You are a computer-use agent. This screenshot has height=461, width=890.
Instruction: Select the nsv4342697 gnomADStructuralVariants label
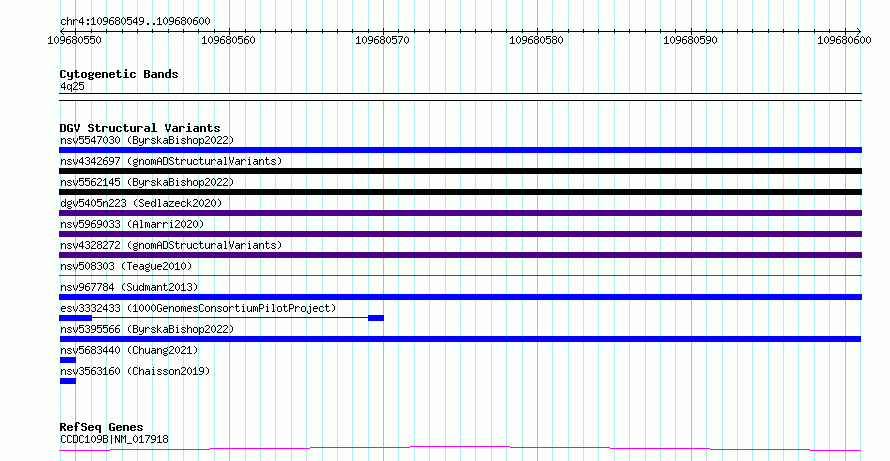pyautogui.click(x=171, y=161)
